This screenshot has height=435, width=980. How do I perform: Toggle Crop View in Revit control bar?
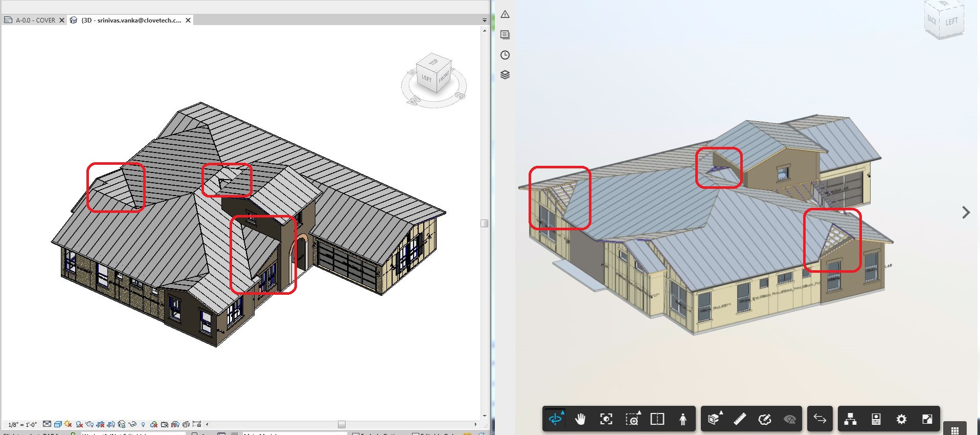(100, 424)
